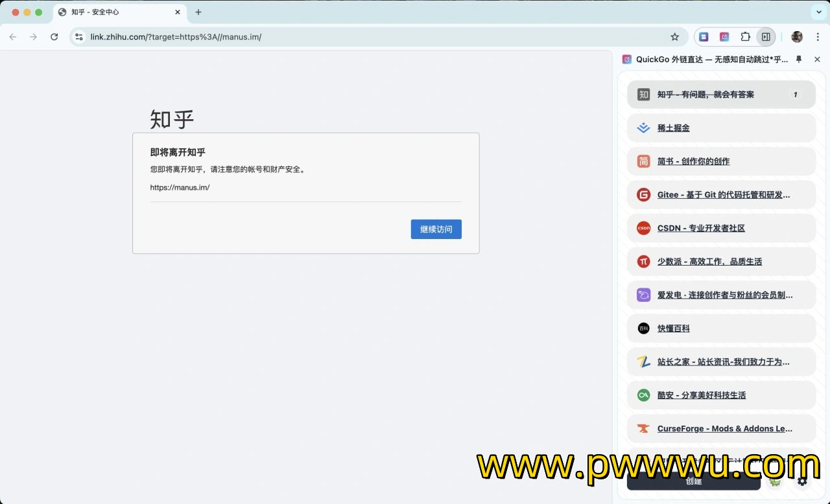
Task: Open the 酷安 - 分享美好科技生活 entry
Action: coord(721,395)
